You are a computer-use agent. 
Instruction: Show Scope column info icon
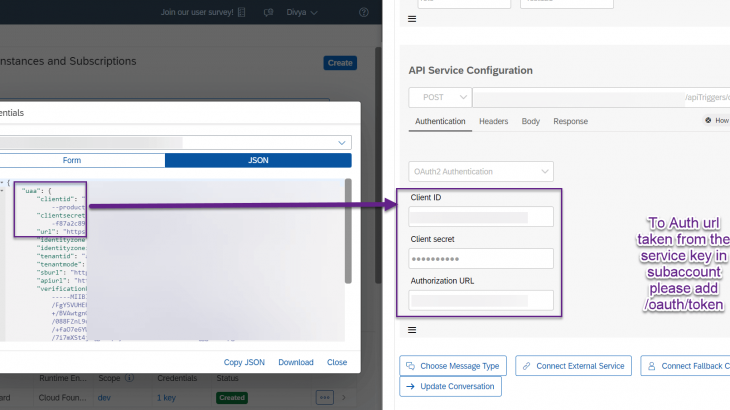(129, 378)
